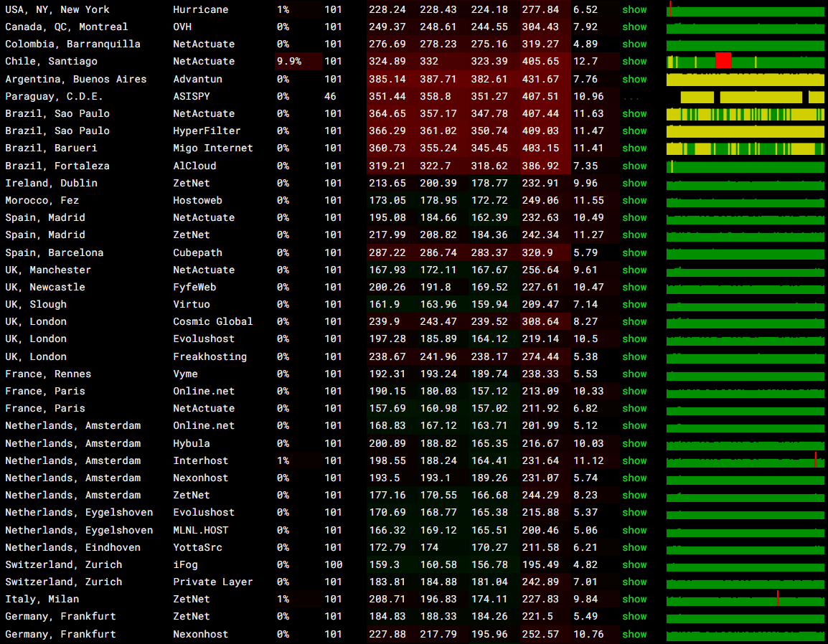
Task: Click the 9.9% loss cell for Chile
Action: click(298, 61)
